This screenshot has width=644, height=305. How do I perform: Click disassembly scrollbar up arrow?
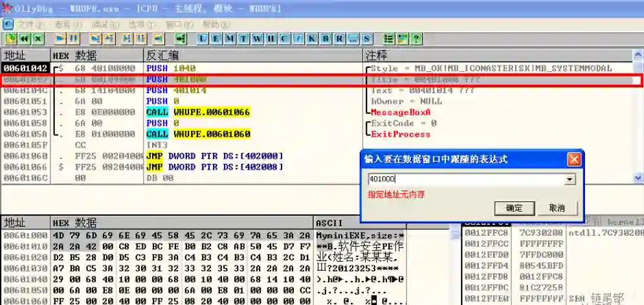(638, 54)
